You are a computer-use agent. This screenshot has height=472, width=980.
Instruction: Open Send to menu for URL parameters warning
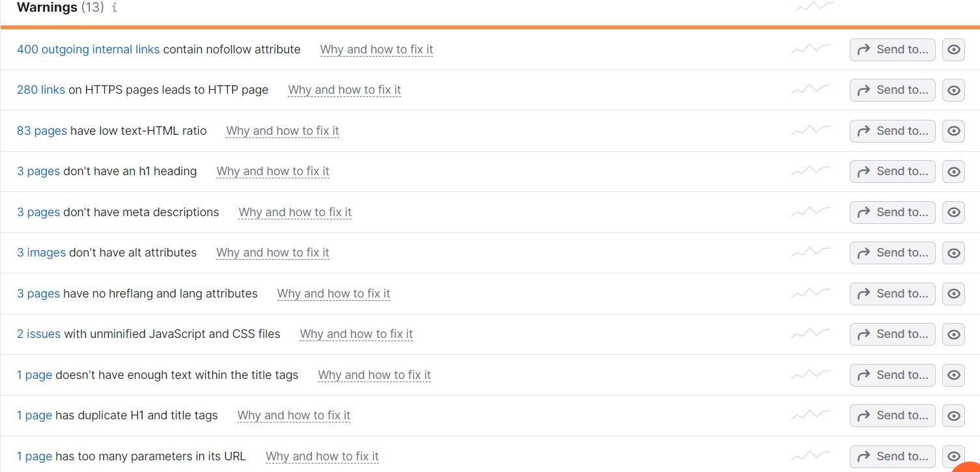click(892, 456)
